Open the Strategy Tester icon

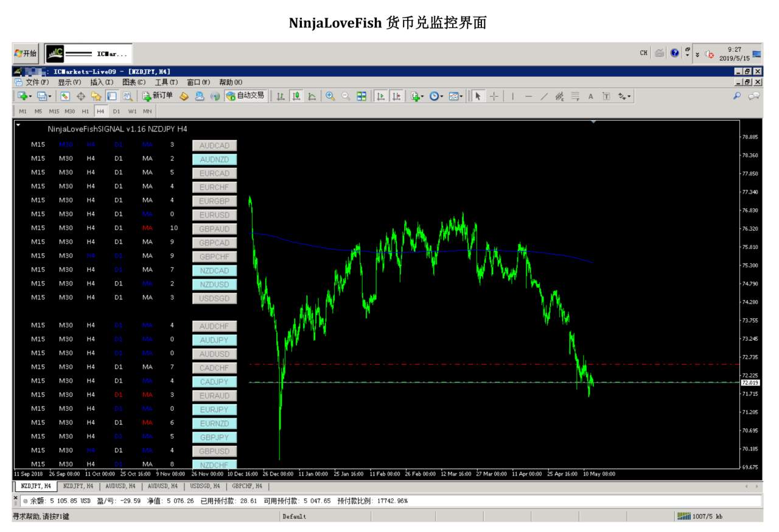(x=128, y=96)
